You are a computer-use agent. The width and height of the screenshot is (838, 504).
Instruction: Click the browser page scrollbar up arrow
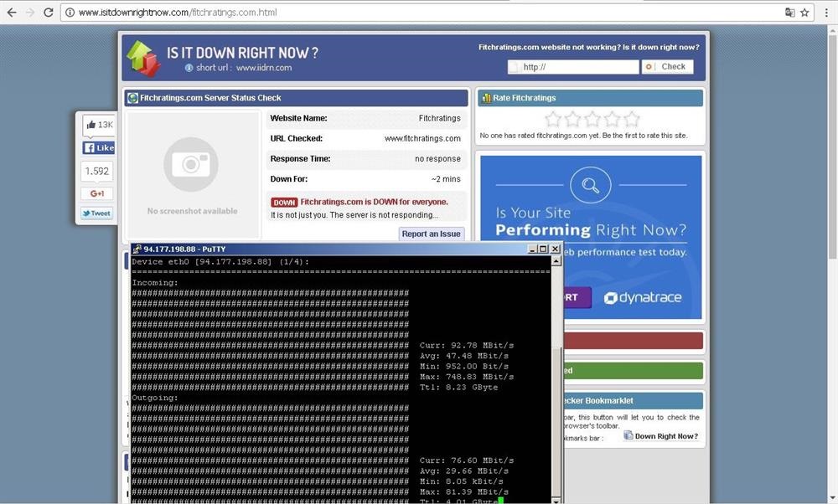pyautogui.click(x=833, y=30)
